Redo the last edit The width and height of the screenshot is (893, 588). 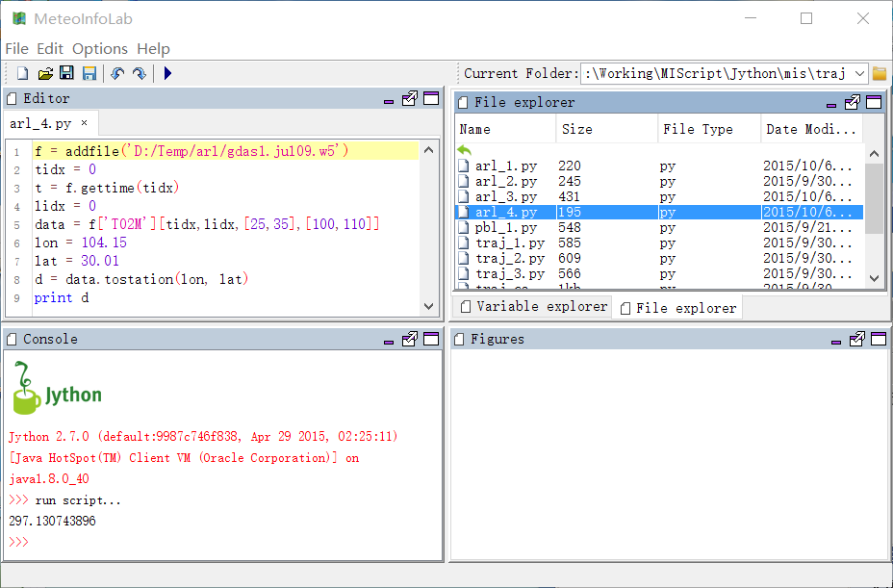[x=139, y=73]
